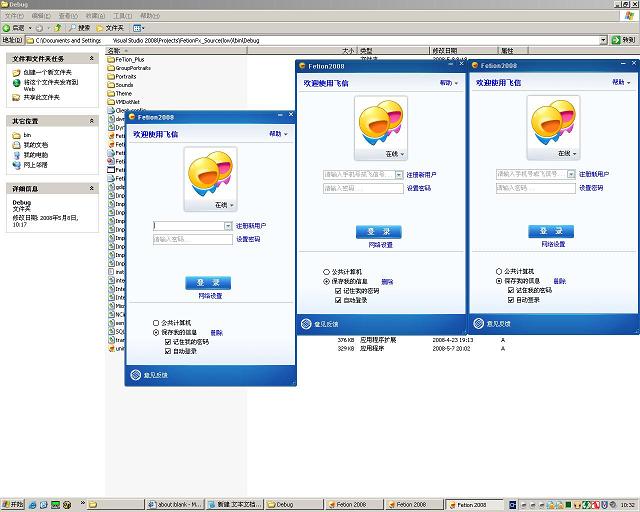This screenshot has width=640, height=512.
Task: Collapse the 其它位置 panel
Action: tap(92, 121)
